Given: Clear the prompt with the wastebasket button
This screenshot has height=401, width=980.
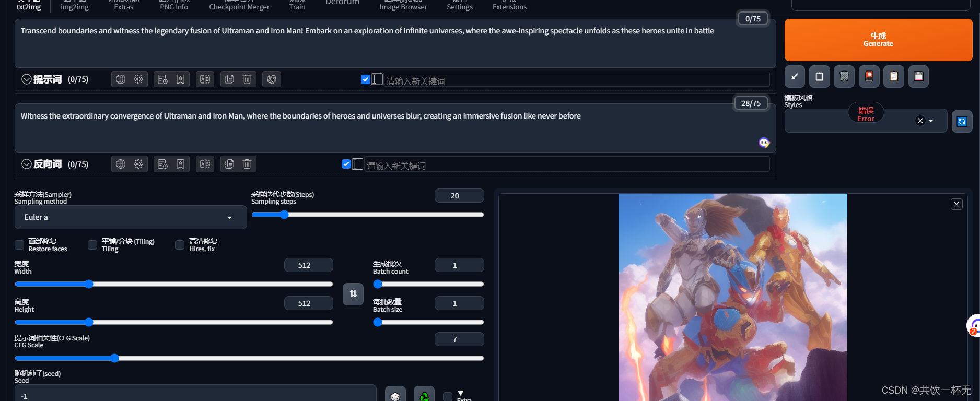Looking at the screenshot, I should coord(844,77).
